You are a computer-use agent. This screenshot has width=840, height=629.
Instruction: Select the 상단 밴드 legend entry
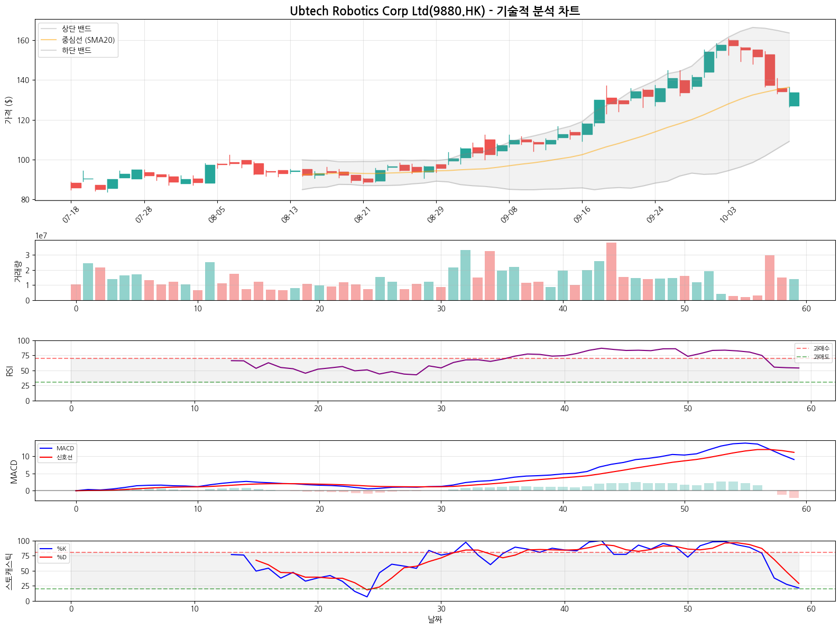click(x=77, y=29)
